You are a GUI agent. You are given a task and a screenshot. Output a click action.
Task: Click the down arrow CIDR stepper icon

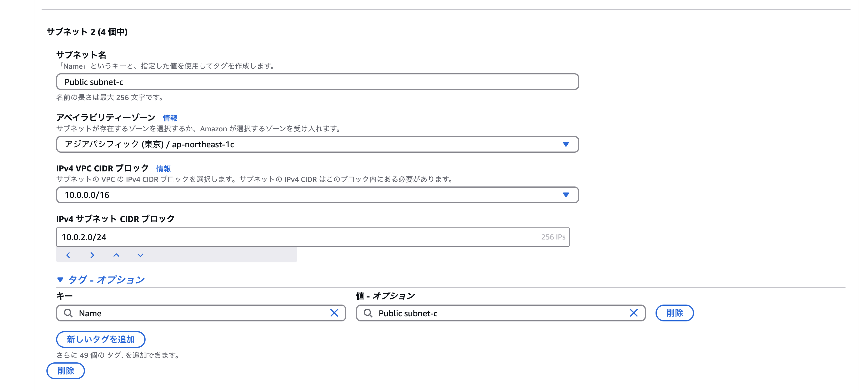(140, 255)
